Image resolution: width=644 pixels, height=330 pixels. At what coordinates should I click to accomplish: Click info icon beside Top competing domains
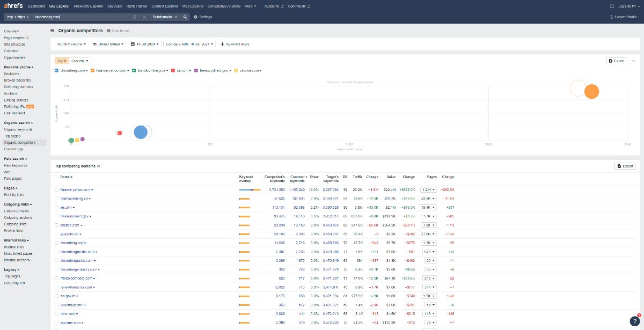tap(98, 166)
